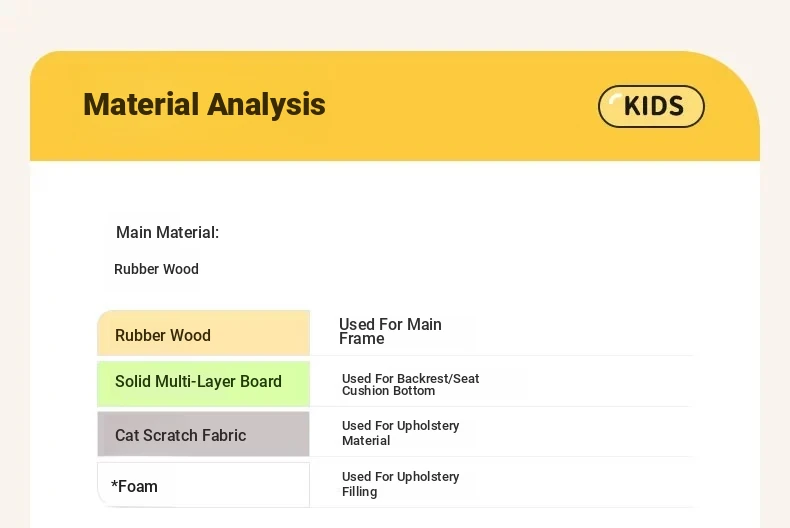The height and width of the screenshot is (528, 790).
Task: Click the word Filling in last row
Action: tap(360, 492)
